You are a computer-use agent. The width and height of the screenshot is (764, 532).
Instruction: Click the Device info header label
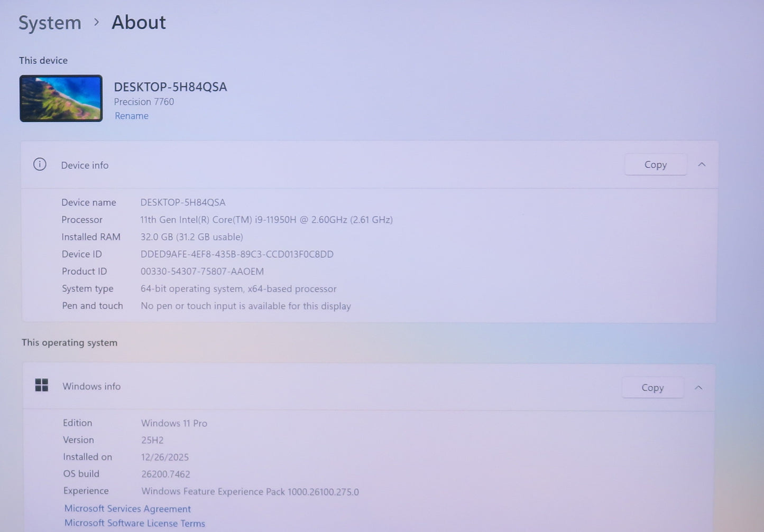click(x=85, y=165)
